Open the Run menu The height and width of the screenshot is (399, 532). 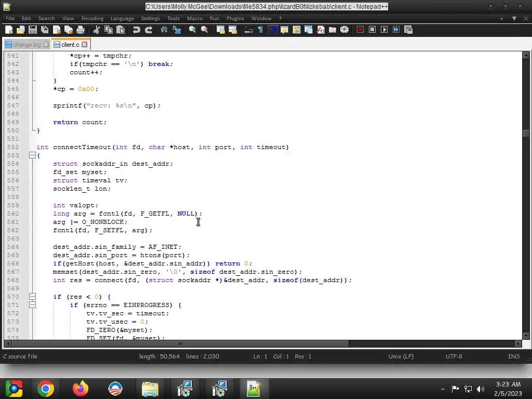pos(215,18)
